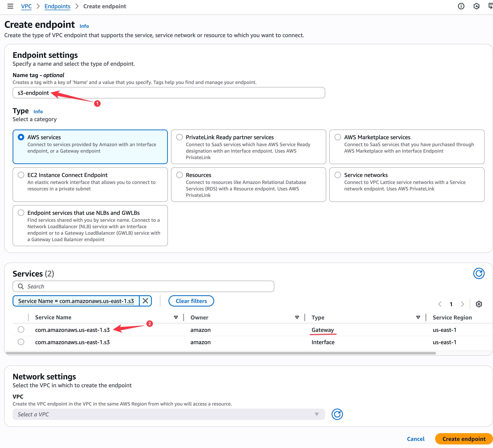Select the Gateway type S3 service row
The width and height of the screenshot is (493, 448).
[x=21, y=330]
